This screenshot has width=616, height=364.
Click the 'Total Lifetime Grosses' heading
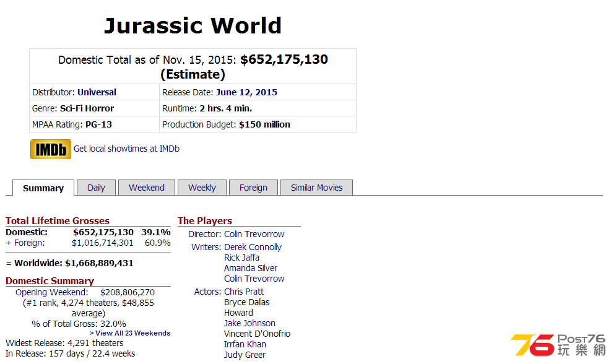point(58,221)
